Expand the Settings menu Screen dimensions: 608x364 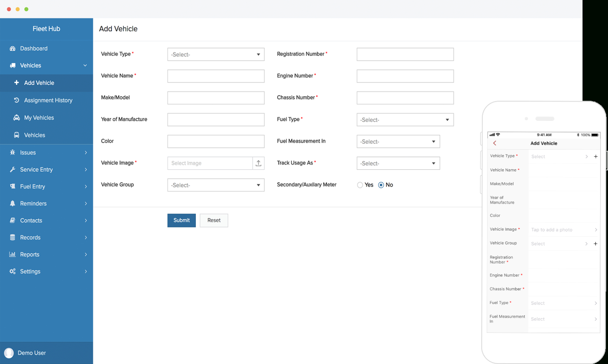[x=30, y=271]
